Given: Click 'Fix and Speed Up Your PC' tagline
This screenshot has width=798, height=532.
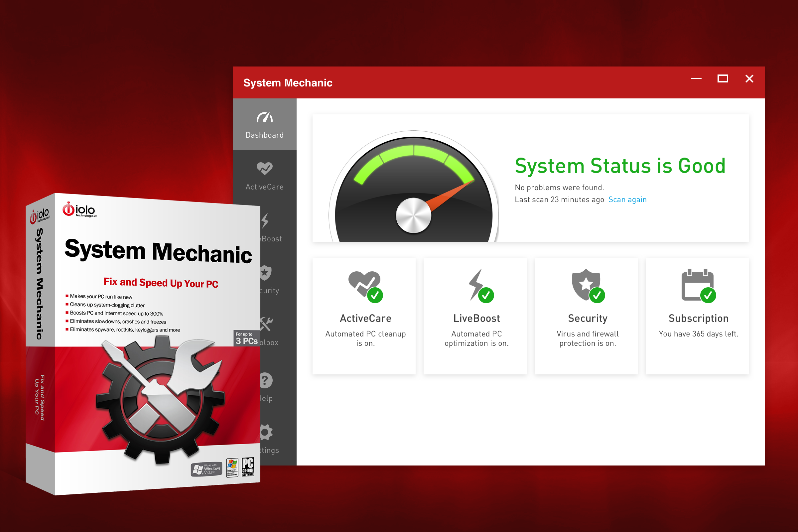Looking at the screenshot, I should tap(161, 283).
